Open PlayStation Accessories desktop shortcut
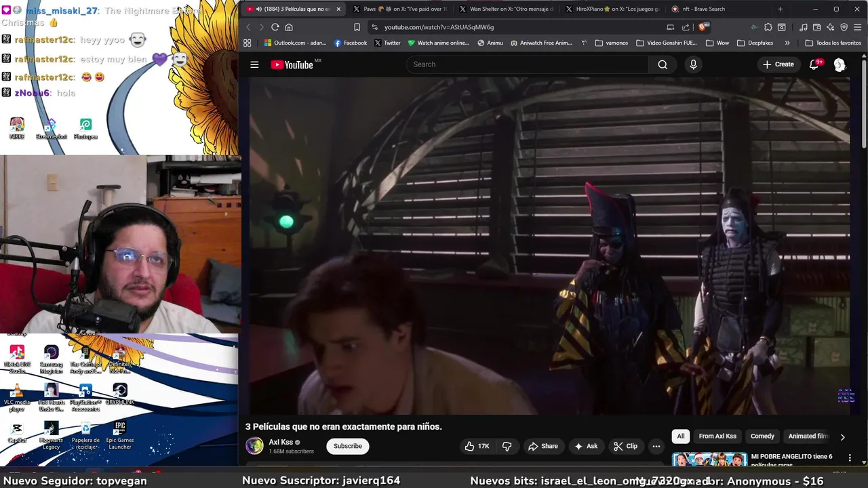 (85, 397)
